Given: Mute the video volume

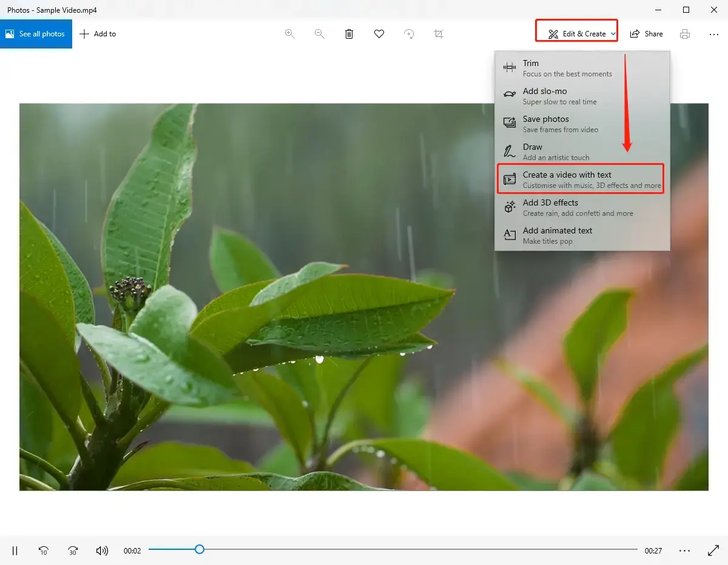Looking at the screenshot, I should [x=102, y=550].
